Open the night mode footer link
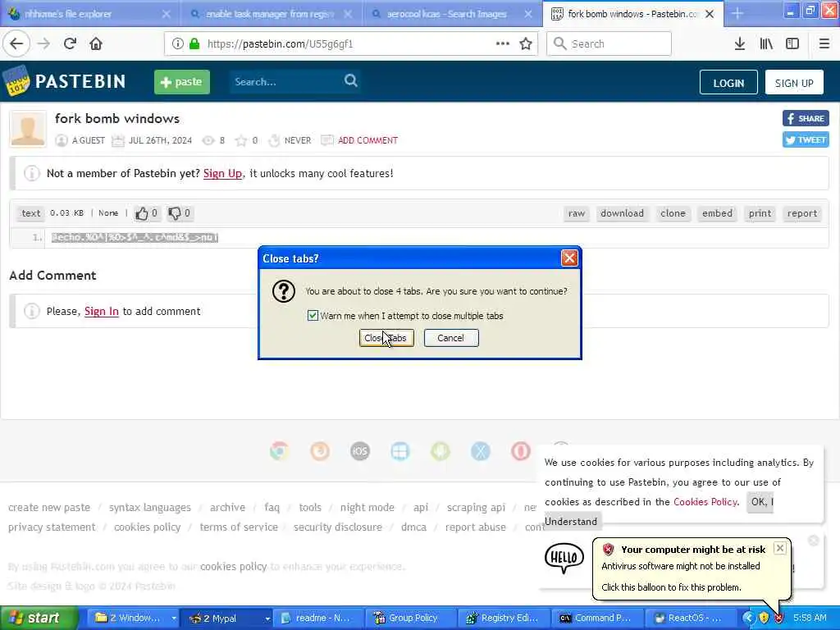The height and width of the screenshot is (630, 840). (367, 507)
